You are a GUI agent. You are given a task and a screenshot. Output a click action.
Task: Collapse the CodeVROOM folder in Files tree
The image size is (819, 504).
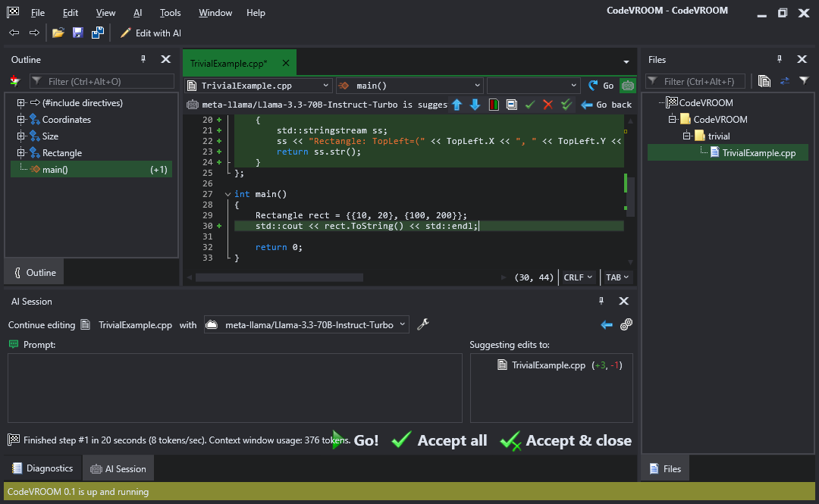click(x=672, y=120)
